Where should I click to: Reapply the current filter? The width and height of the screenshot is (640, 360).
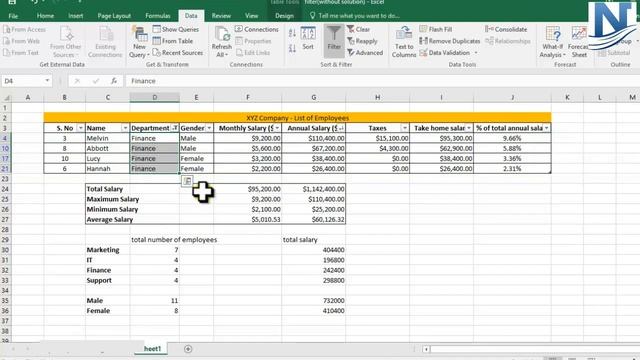(x=362, y=41)
